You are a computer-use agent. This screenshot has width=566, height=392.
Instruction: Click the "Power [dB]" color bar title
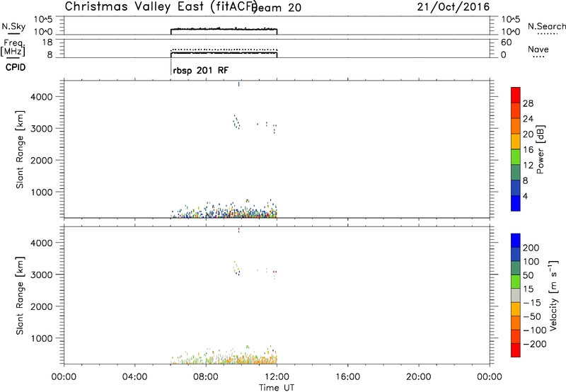click(540, 149)
